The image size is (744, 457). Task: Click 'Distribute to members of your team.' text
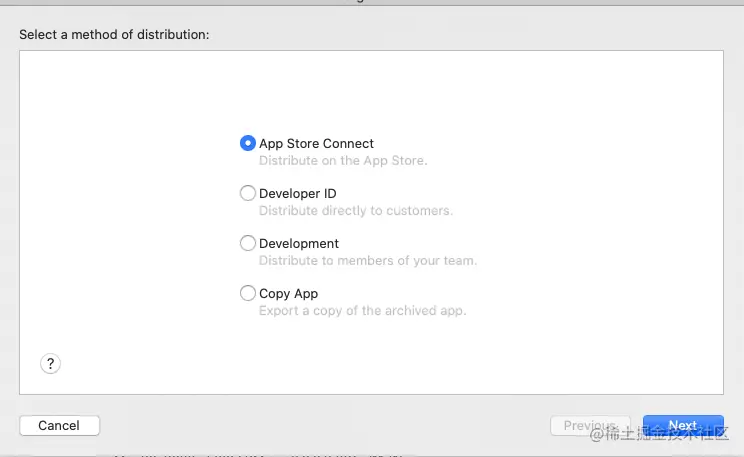pos(368,261)
